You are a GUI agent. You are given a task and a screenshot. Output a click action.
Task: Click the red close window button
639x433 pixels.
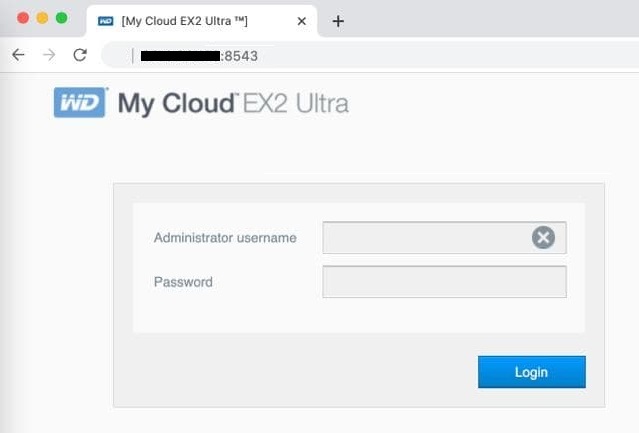23,18
